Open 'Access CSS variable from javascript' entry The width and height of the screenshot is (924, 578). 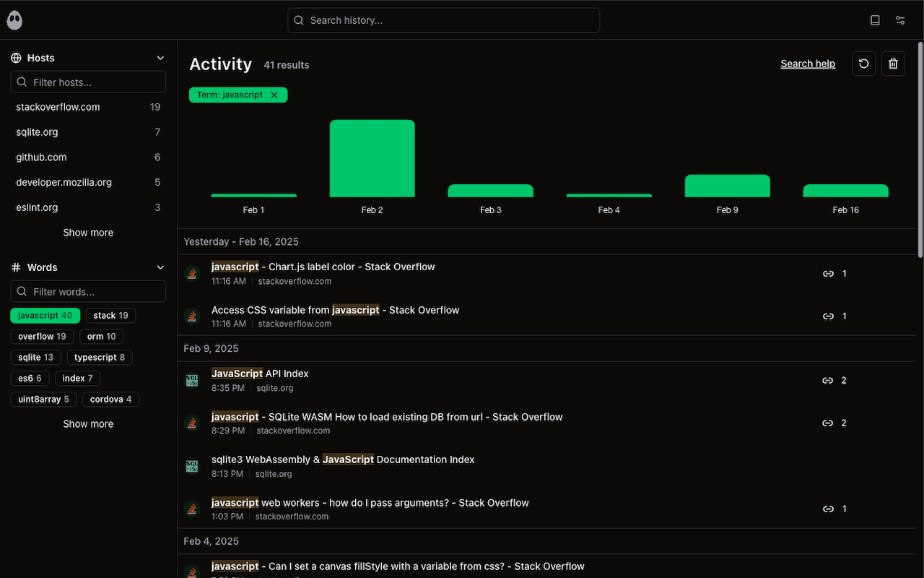point(336,310)
